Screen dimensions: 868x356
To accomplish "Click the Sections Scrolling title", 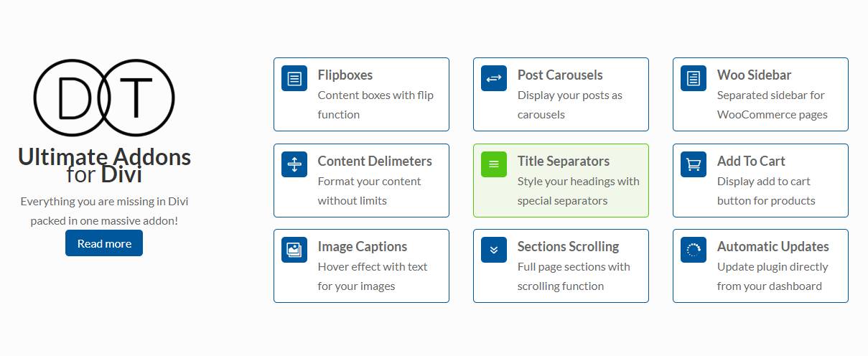I will click(568, 246).
